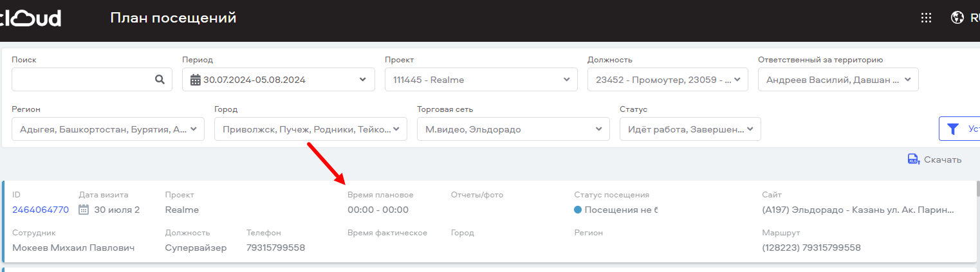Open the Статус dropdown

coord(690,129)
